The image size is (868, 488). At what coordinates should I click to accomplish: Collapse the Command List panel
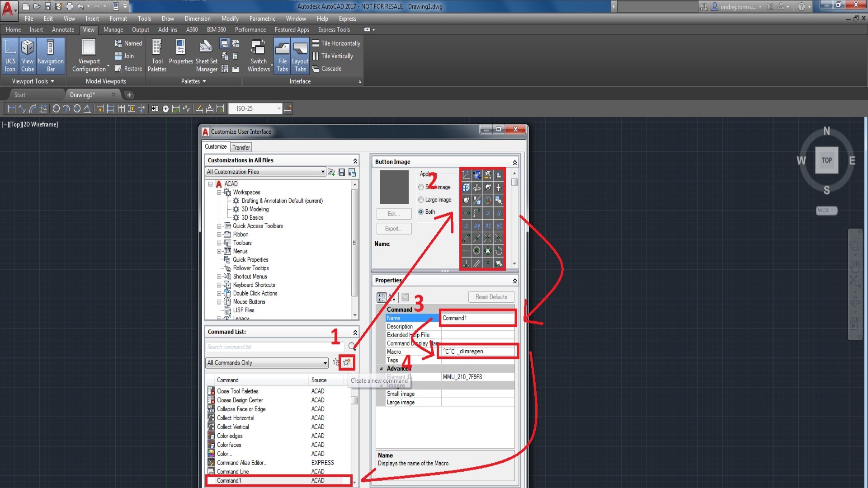click(x=355, y=333)
